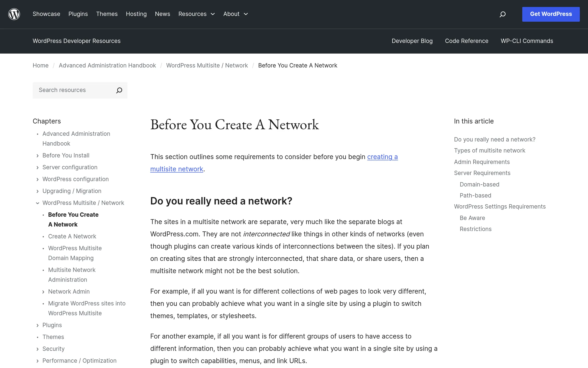Click the Do you really need a network? heading
The width and height of the screenshot is (588, 368).
[221, 201]
